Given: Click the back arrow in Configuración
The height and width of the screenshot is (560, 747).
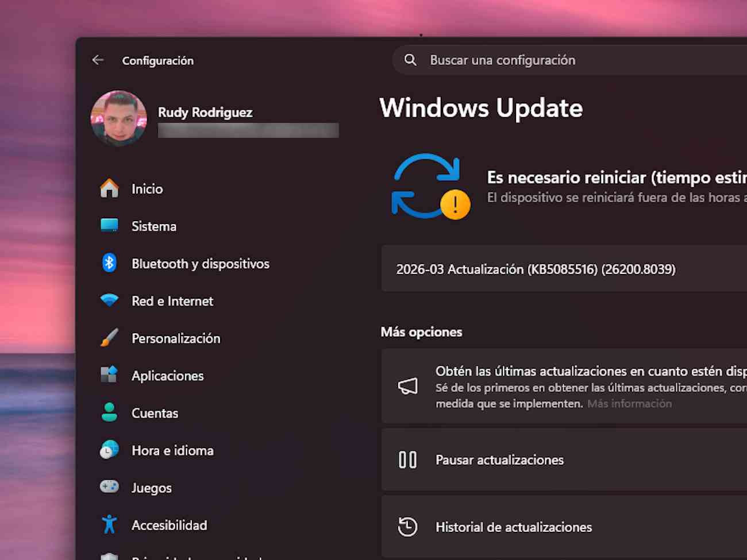Looking at the screenshot, I should (98, 60).
